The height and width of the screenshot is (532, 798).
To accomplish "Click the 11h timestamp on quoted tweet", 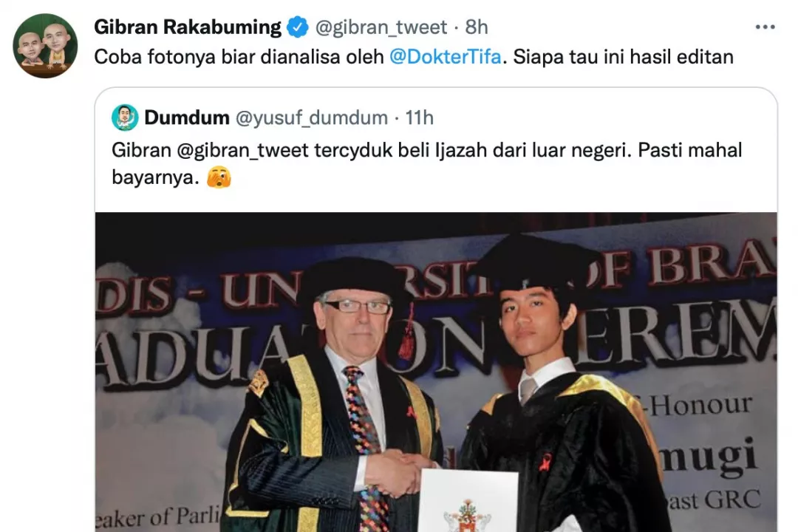I will pyautogui.click(x=420, y=117).
